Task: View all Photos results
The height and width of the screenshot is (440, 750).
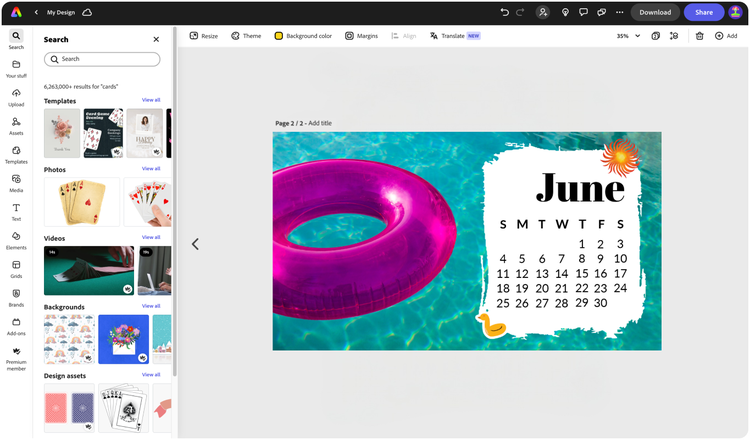Action: click(151, 168)
